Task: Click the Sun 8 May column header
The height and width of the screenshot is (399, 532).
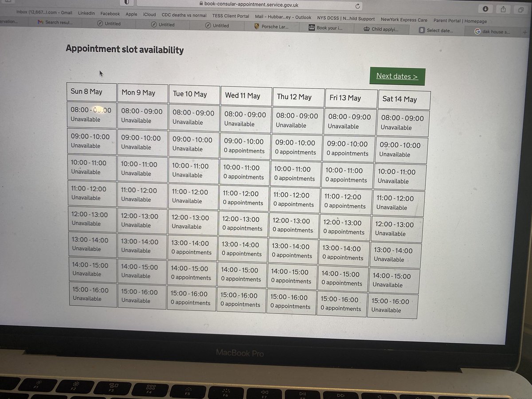Action: tap(92, 92)
